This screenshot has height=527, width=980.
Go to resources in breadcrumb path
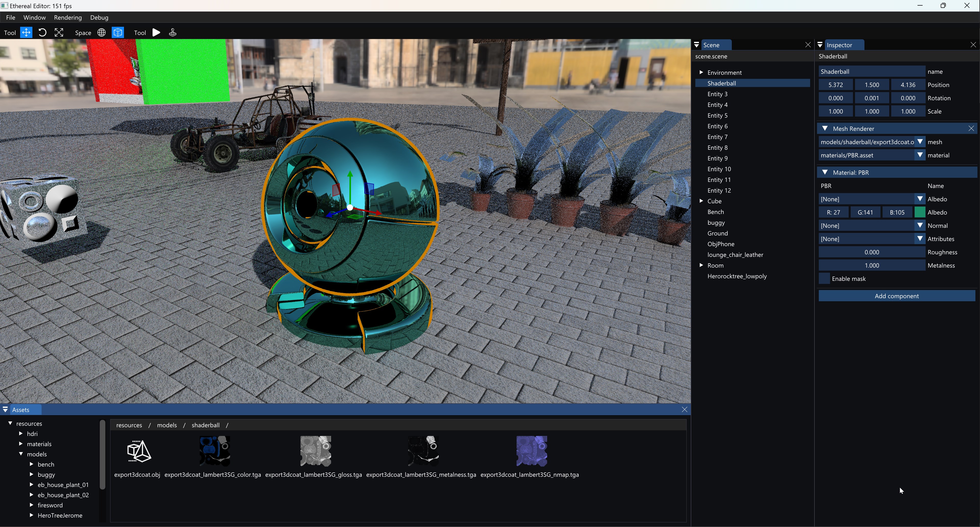(x=129, y=425)
